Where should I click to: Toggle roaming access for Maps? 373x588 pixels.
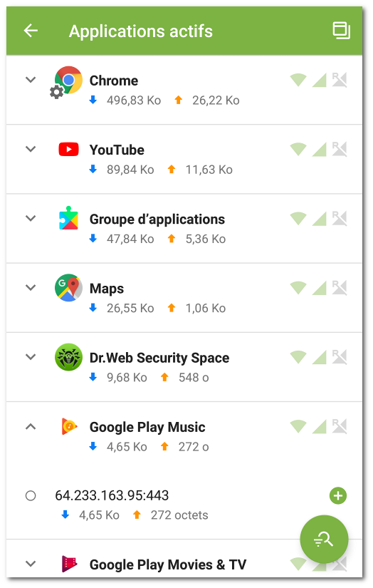[340, 288]
